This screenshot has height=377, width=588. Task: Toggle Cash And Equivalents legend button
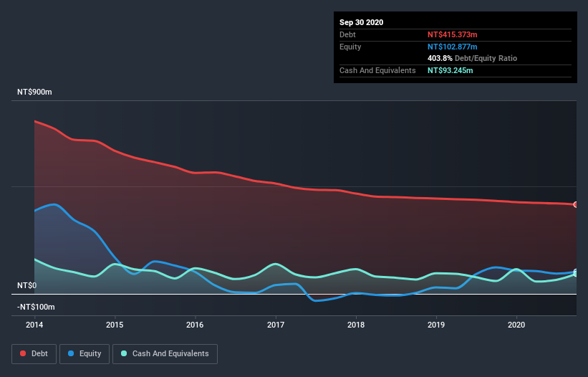(x=165, y=354)
